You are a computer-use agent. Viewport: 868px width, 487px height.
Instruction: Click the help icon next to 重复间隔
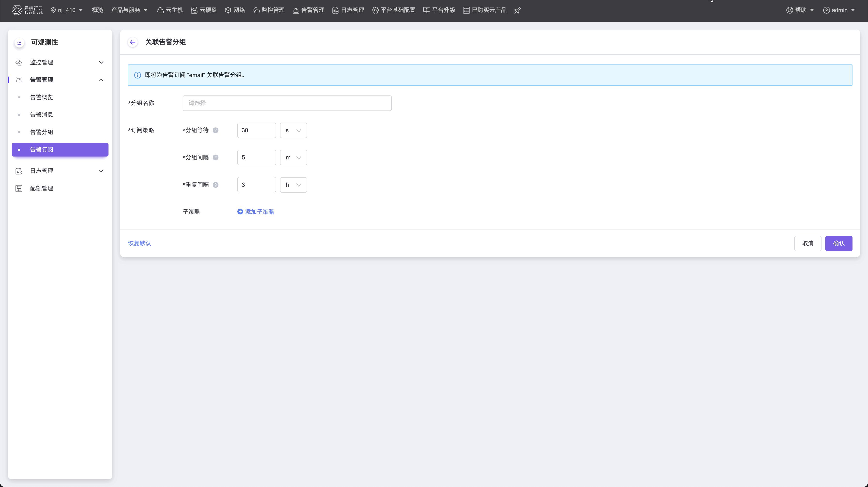coord(216,185)
